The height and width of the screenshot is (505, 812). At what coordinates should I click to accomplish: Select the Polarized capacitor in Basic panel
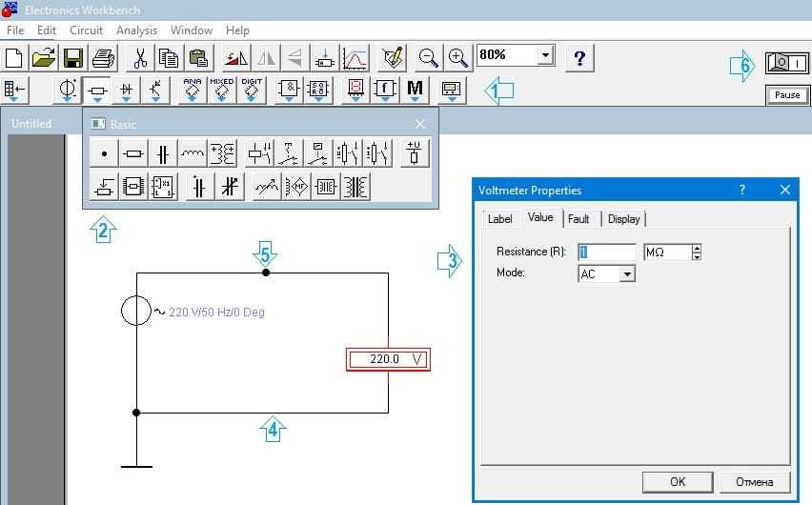click(x=199, y=187)
